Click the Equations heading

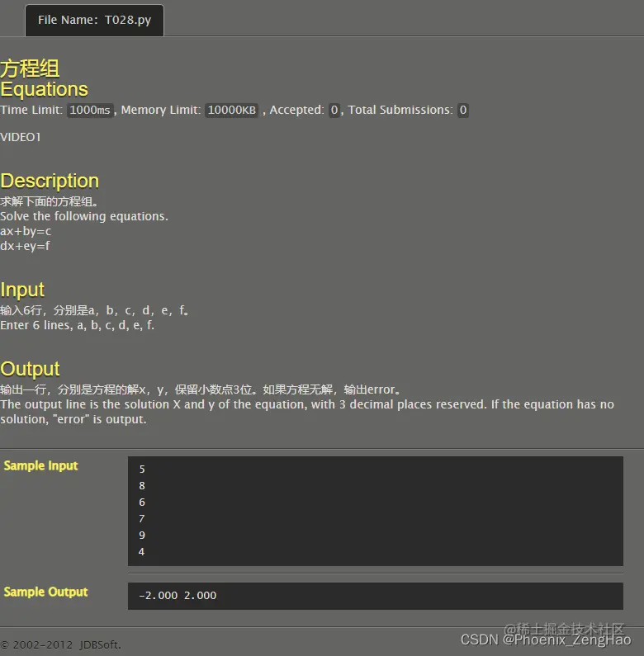tap(44, 89)
